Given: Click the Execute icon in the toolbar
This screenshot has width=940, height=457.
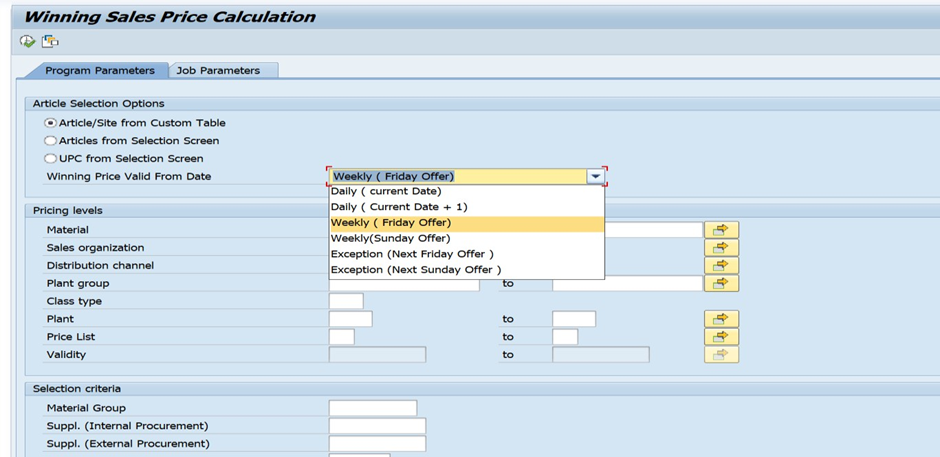Looking at the screenshot, I should pos(27,41).
